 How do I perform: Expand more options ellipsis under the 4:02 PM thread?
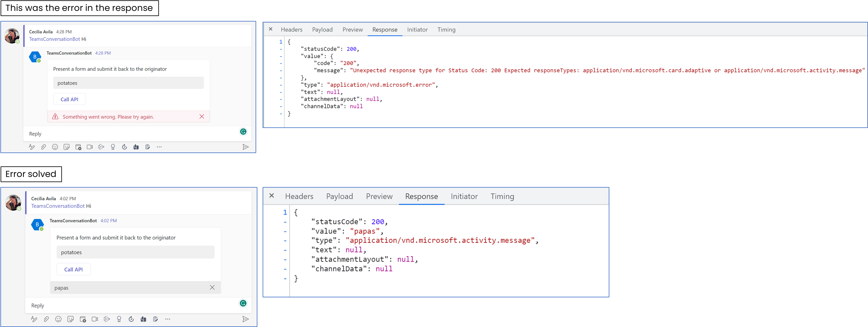pos(167,319)
